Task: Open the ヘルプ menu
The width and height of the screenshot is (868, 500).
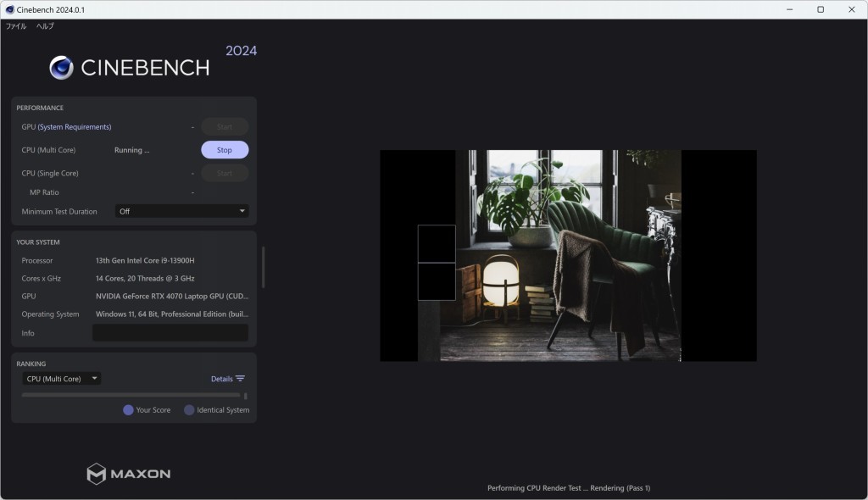Action: 45,26
